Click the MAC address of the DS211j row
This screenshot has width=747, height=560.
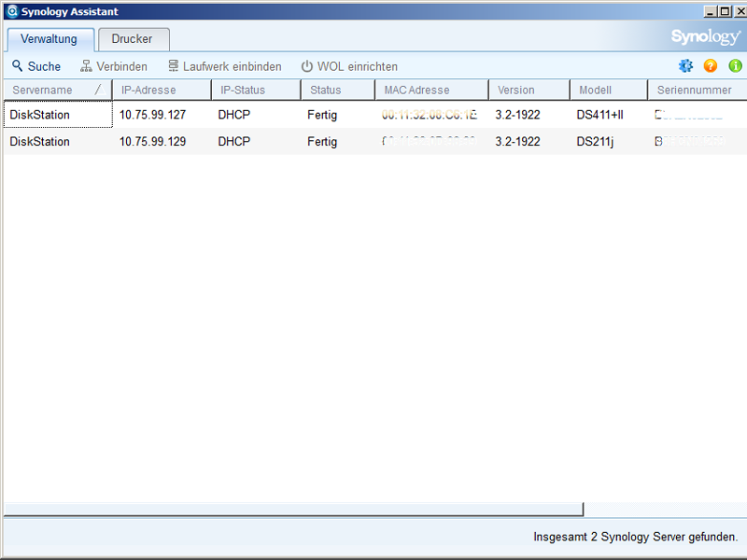pos(430,142)
